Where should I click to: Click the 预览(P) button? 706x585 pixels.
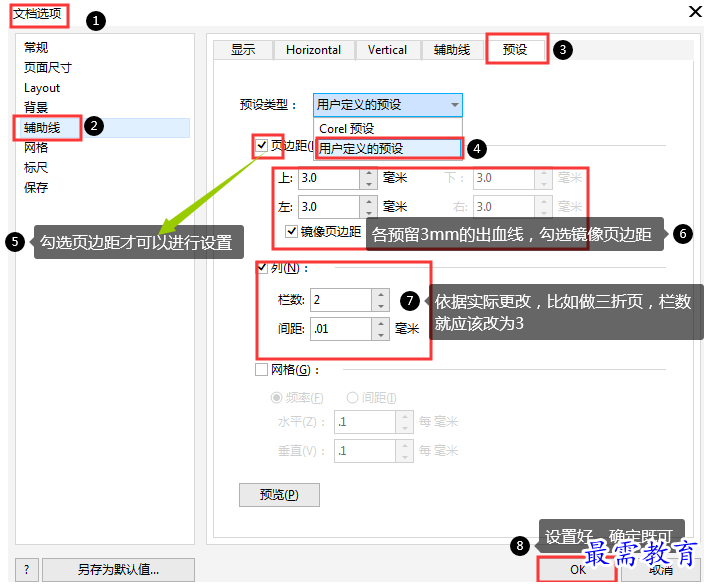279,495
